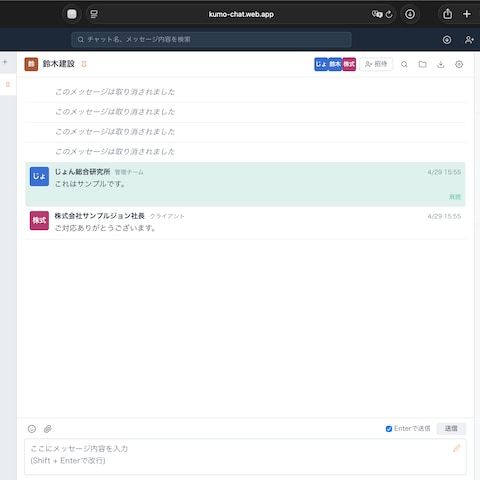The height and width of the screenshot is (480, 480).
Task: Click the orange pencil icon in the message box
Action: pyautogui.click(x=457, y=448)
